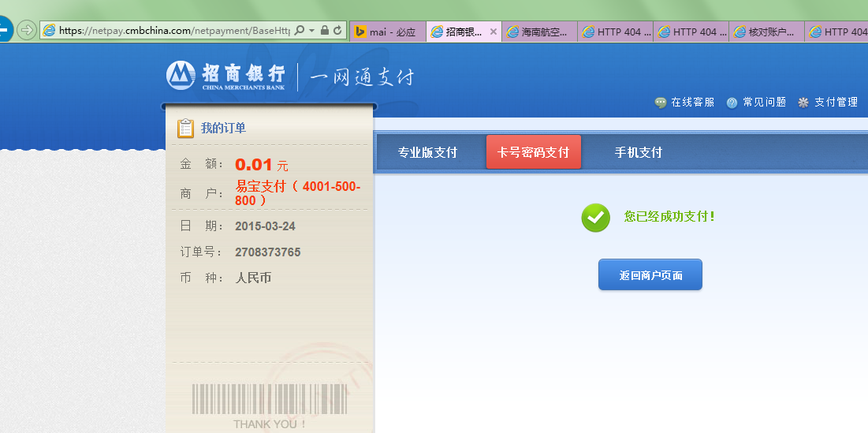Screen dimensions: 868x433
Task: Open 常见问题 FAQ link
Action: coord(765,102)
